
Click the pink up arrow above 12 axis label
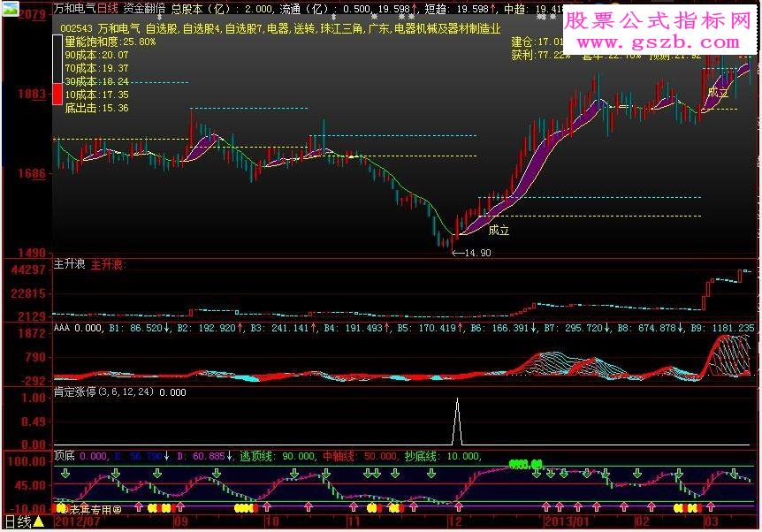click(458, 507)
